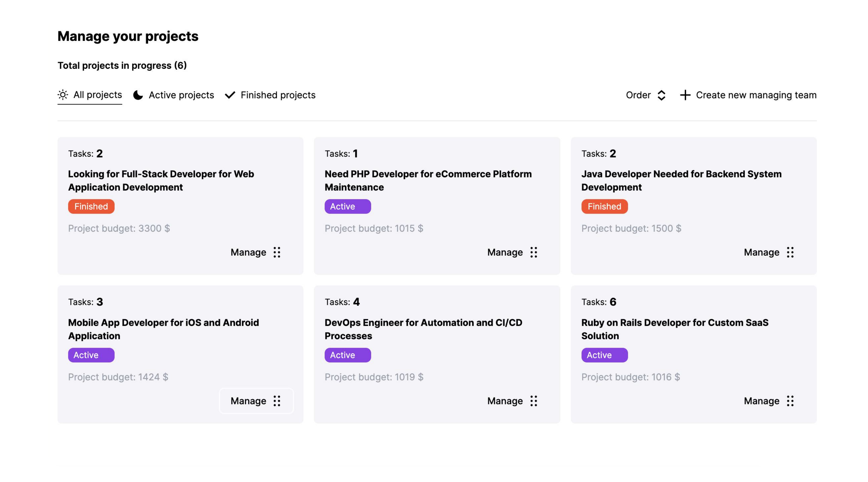Manage the Mobile App Developer project

click(x=256, y=401)
